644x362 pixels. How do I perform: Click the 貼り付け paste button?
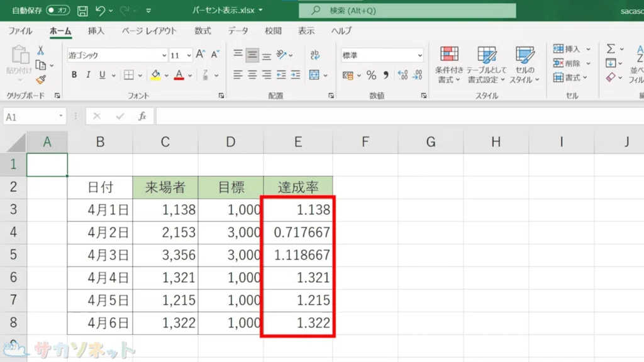pos(19,63)
